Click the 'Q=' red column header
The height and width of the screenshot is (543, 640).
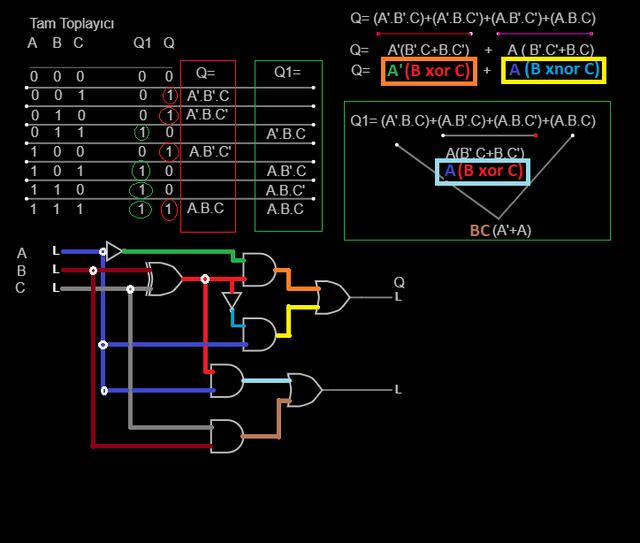click(x=205, y=73)
